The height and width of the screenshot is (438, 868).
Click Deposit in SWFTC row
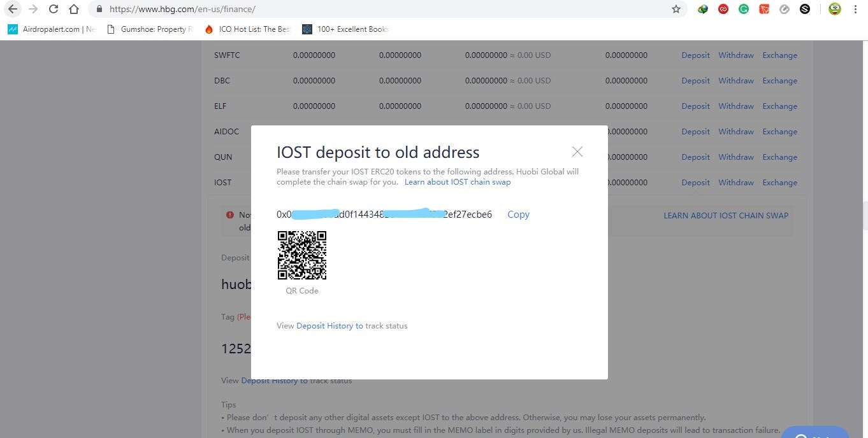point(695,55)
